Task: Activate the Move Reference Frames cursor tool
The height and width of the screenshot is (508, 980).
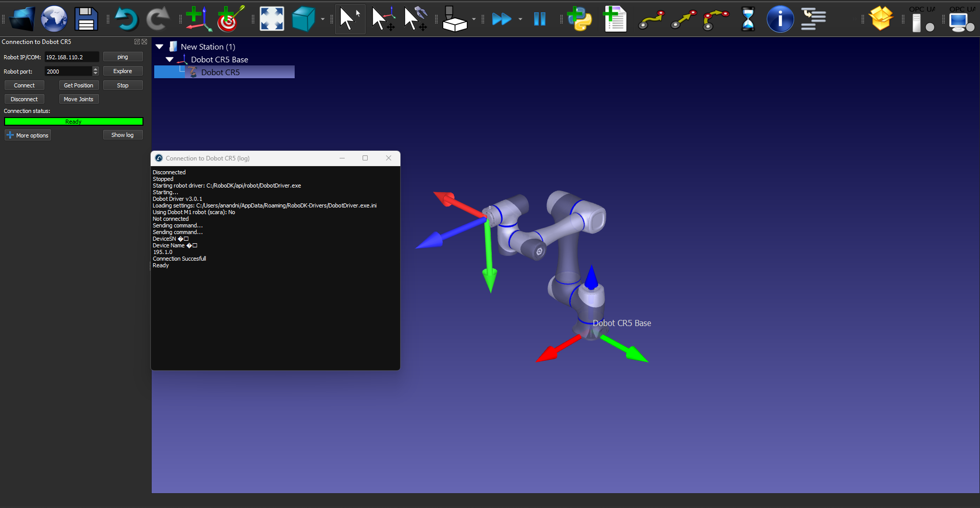Action: tap(383, 19)
